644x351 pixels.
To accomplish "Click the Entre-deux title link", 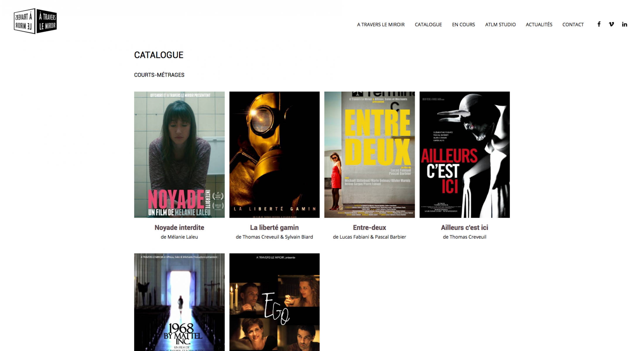I will [x=369, y=228].
